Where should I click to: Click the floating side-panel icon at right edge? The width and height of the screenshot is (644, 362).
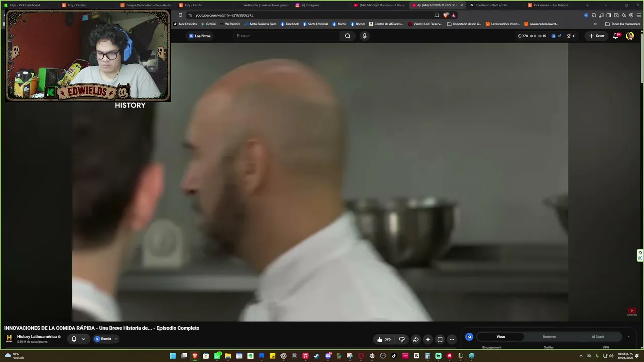tap(640, 255)
